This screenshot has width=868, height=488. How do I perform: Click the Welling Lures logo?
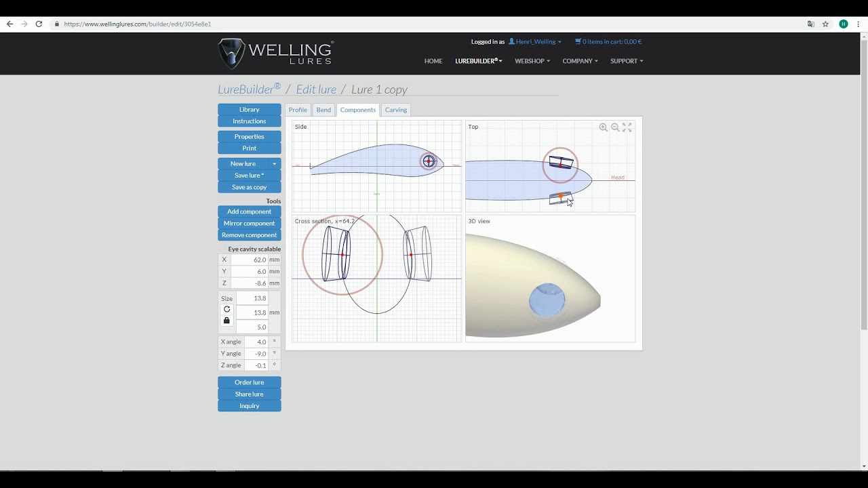click(x=276, y=54)
